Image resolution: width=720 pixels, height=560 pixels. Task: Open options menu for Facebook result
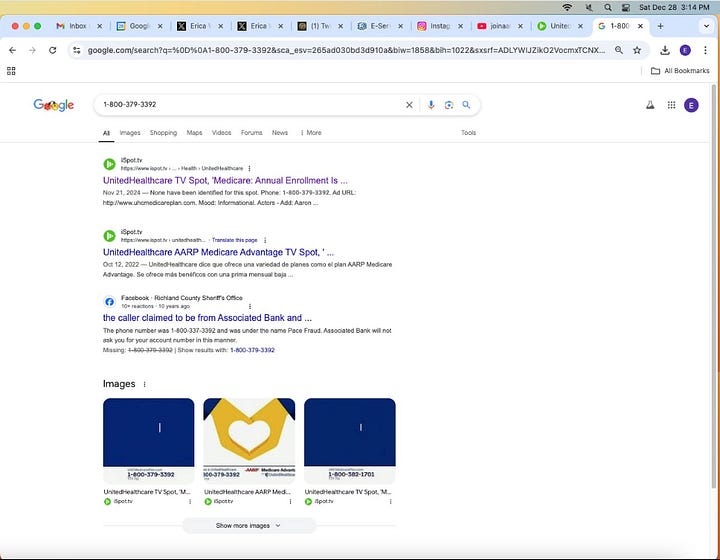pos(249,306)
